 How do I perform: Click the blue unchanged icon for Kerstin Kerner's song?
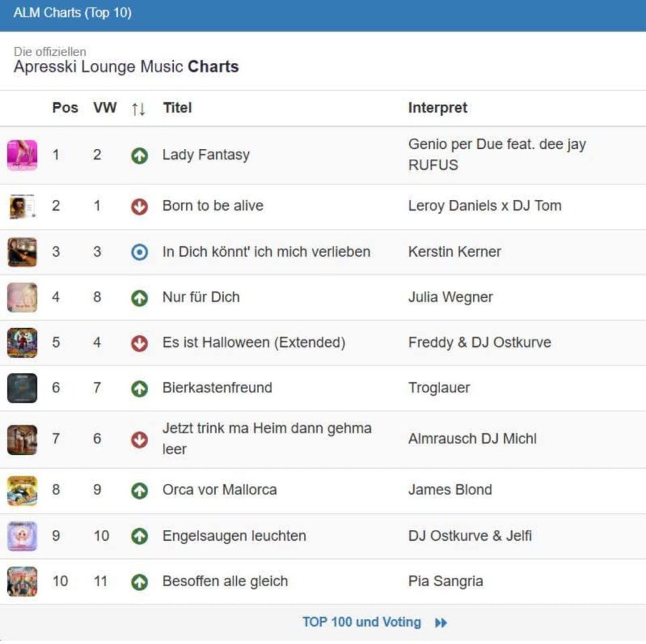tap(139, 252)
